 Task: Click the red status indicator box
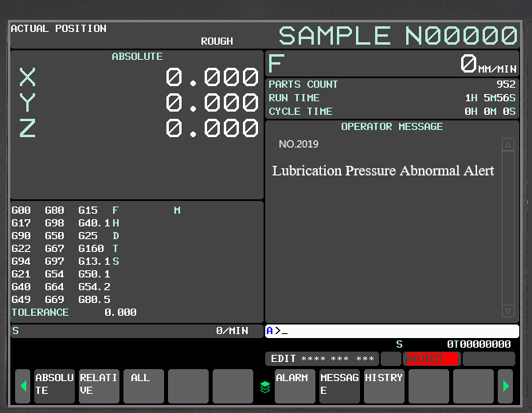click(432, 359)
